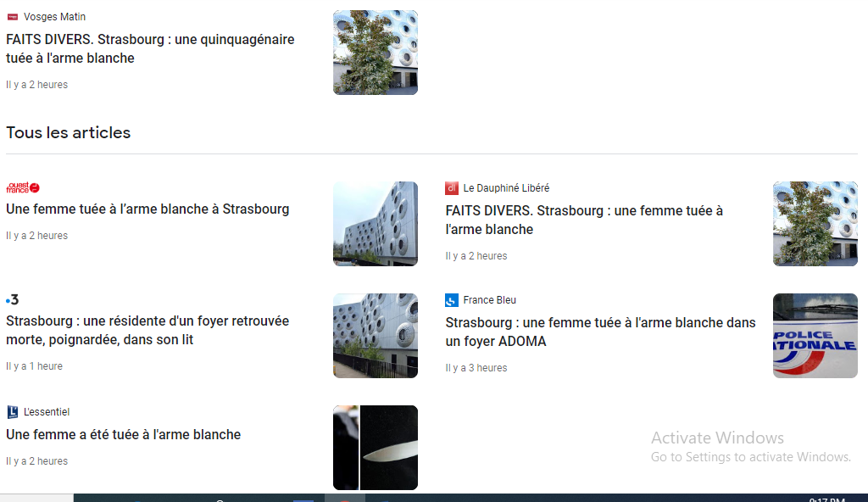This screenshot has width=868, height=502.
Task: Click the Vosges Matin source icon
Action: pos(12,17)
